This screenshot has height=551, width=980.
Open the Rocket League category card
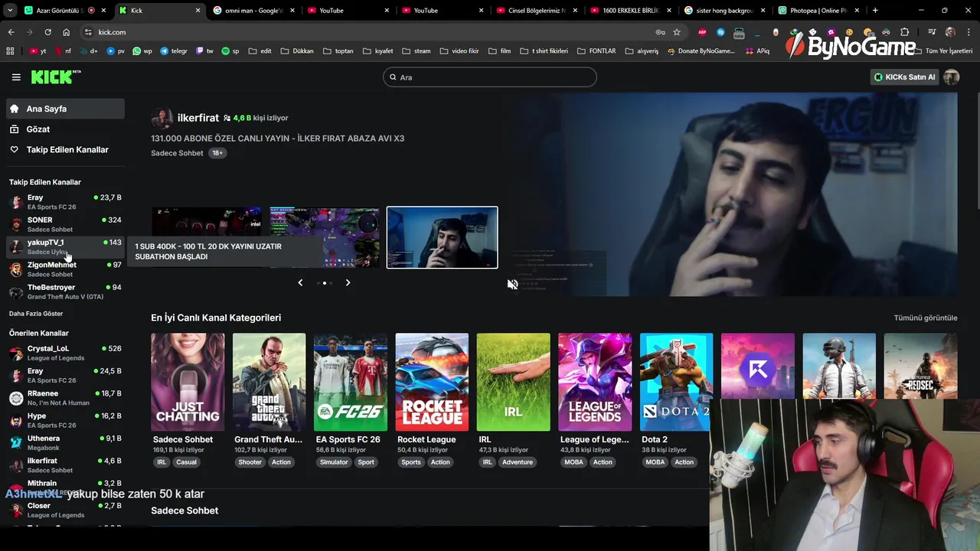pos(432,382)
